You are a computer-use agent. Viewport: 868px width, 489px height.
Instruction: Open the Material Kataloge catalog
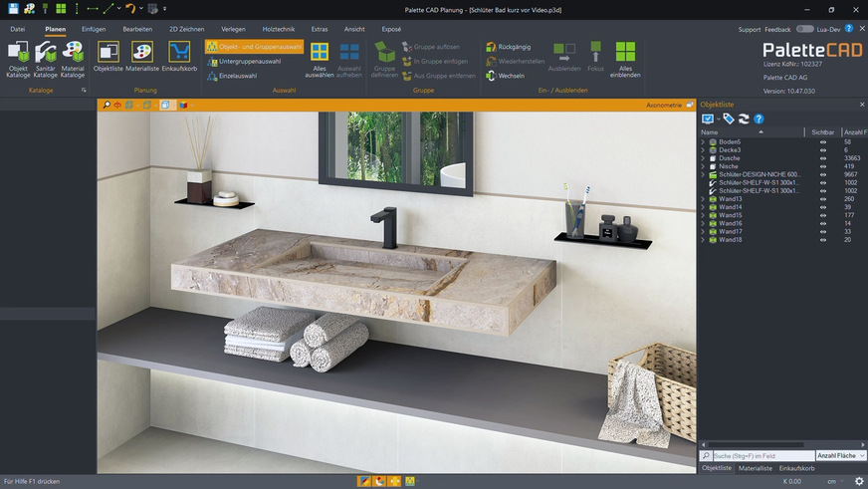(73, 60)
